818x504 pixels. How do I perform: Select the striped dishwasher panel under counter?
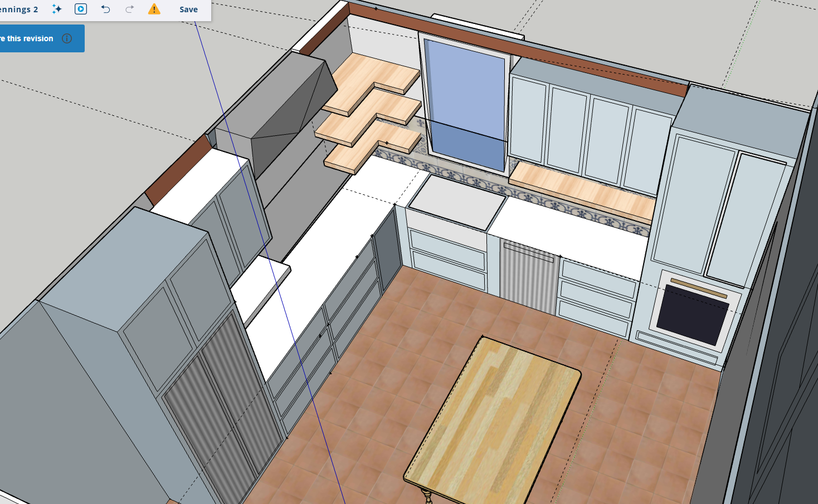click(528, 277)
